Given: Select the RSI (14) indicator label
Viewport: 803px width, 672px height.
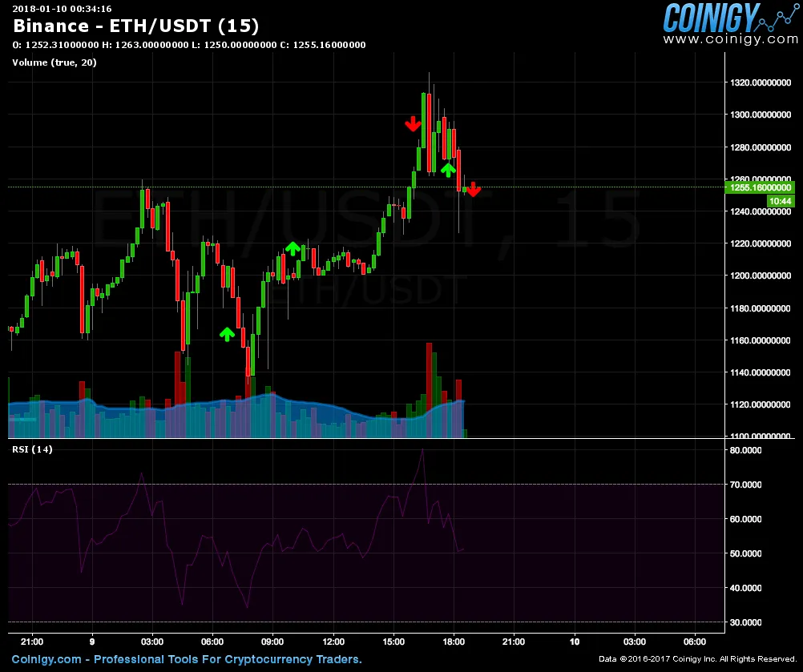Looking at the screenshot, I should (32, 449).
